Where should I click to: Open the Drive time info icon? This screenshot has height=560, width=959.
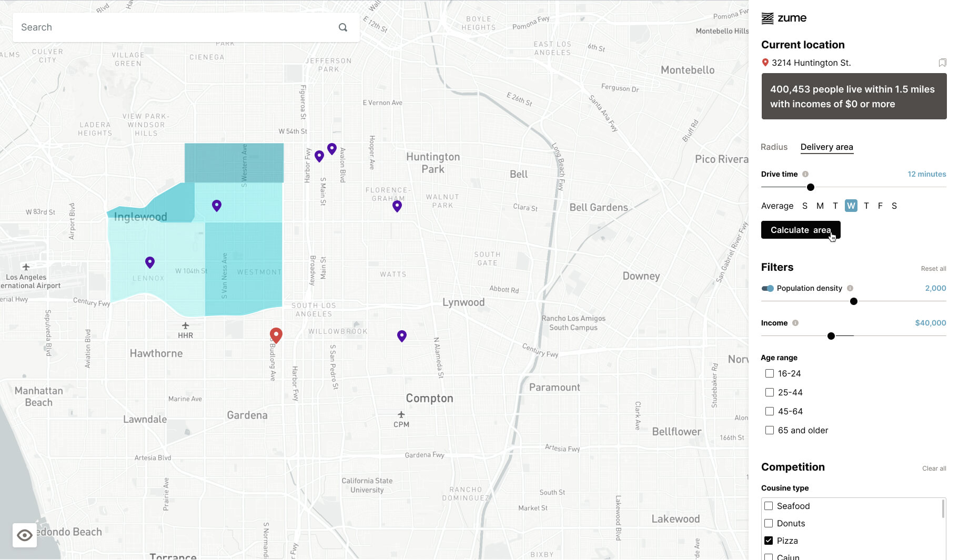pyautogui.click(x=805, y=174)
